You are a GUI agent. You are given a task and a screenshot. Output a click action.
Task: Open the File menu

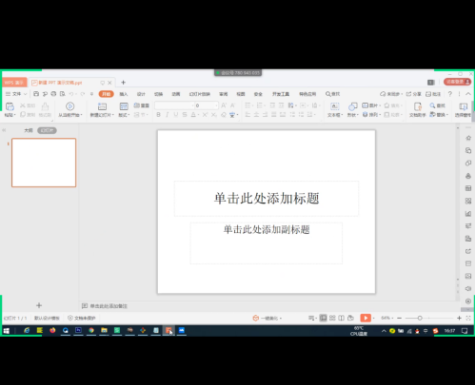coord(16,94)
